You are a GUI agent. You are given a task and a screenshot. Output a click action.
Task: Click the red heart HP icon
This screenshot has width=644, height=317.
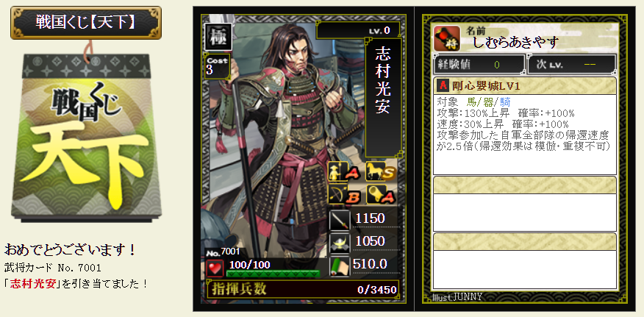coord(215,268)
